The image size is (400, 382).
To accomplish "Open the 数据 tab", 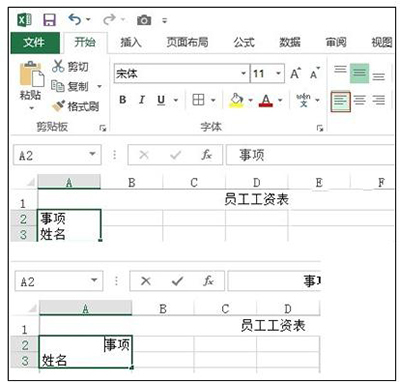I will pos(290,42).
